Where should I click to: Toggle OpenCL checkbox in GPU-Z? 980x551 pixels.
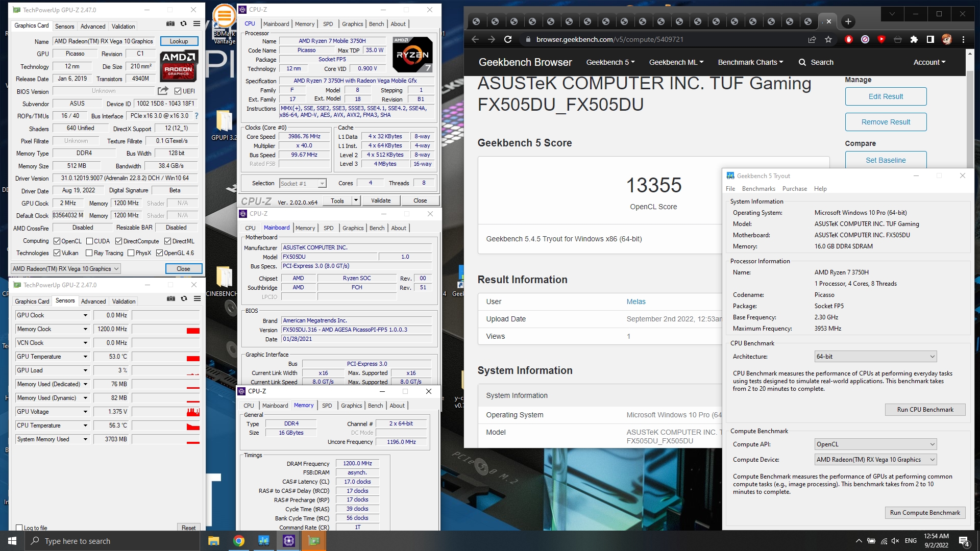pyautogui.click(x=57, y=241)
